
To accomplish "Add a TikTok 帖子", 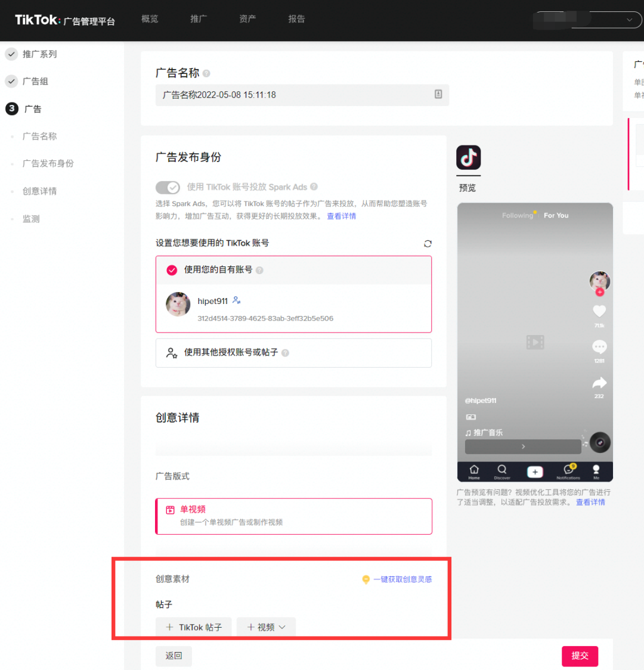I will (x=194, y=627).
